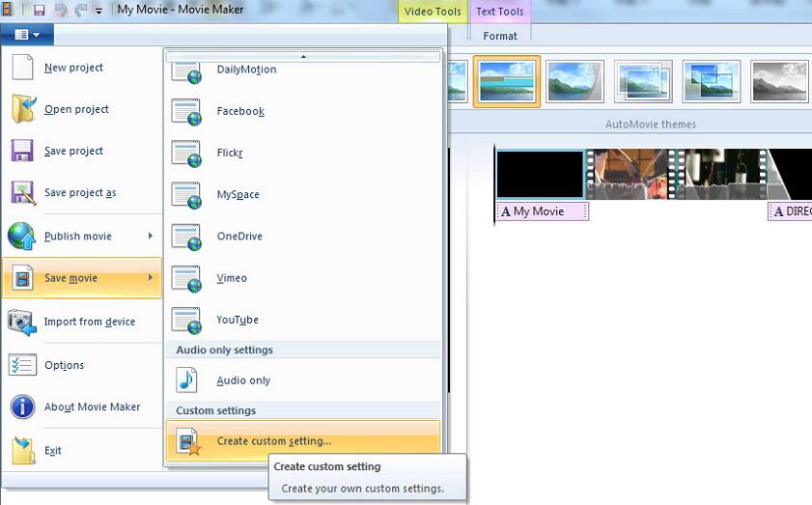Select New project menu entry
812x505 pixels.
click(82, 68)
